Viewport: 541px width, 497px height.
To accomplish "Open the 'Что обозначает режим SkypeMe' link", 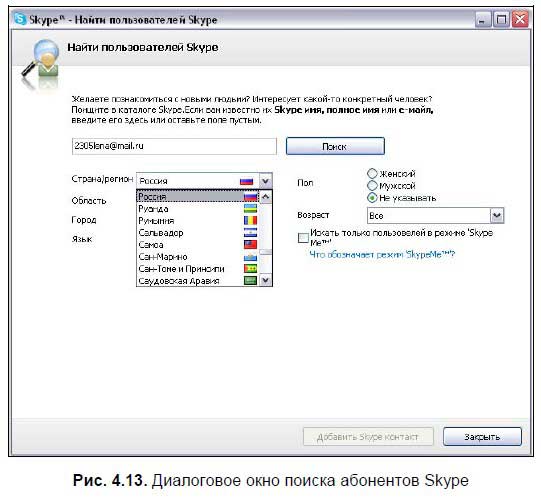I will (x=382, y=255).
